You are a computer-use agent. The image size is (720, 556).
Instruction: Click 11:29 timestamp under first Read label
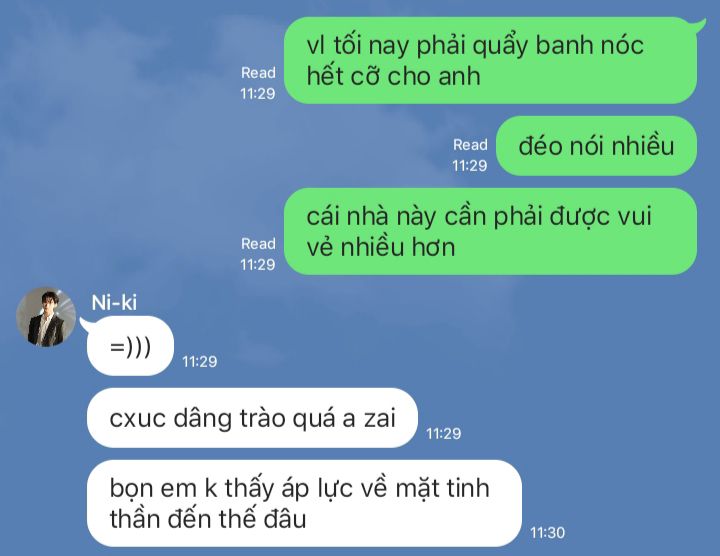point(258,94)
